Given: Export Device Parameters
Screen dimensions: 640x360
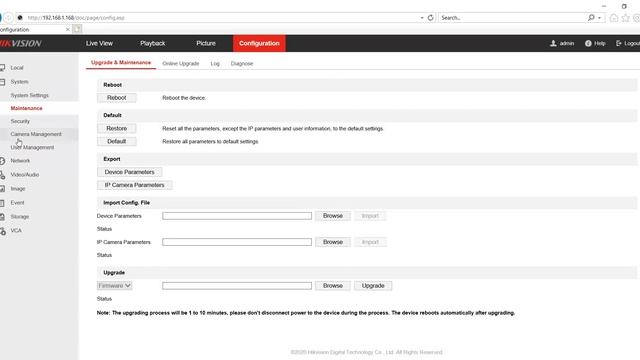Looking at the screenshot, I should (129, 172).
